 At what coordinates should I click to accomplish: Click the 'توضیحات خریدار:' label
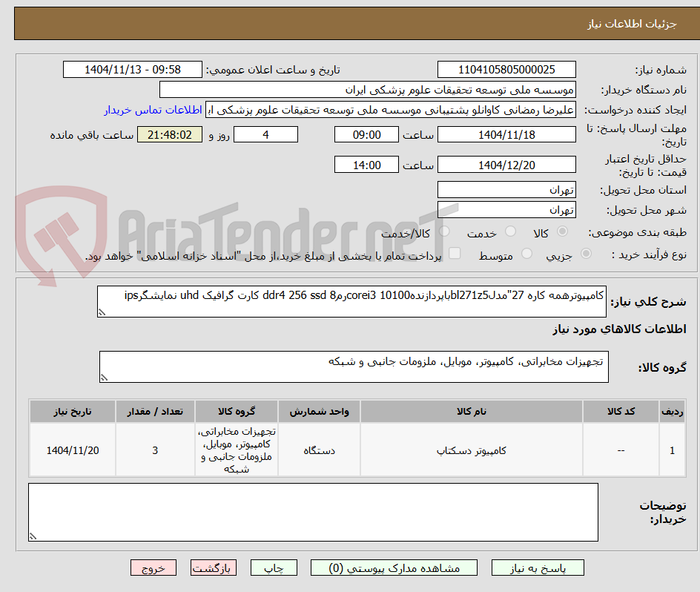pyautogui.click(x=662, y=512)
